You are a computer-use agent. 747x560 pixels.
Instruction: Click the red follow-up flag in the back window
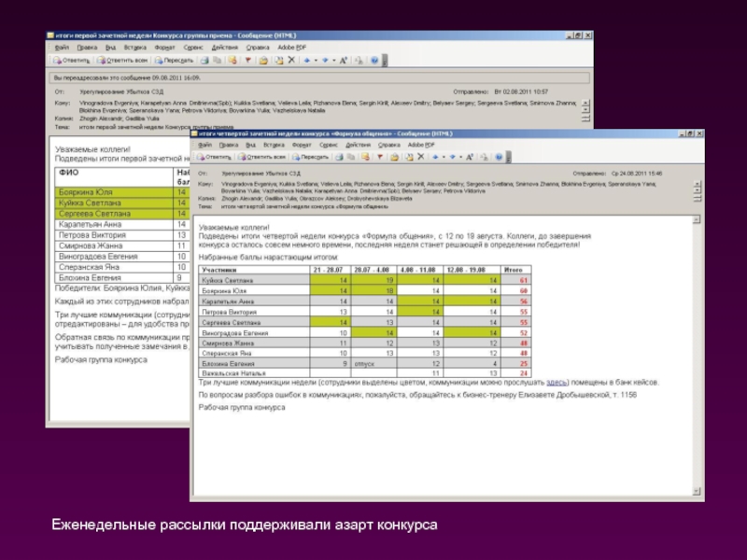[247, 60]
